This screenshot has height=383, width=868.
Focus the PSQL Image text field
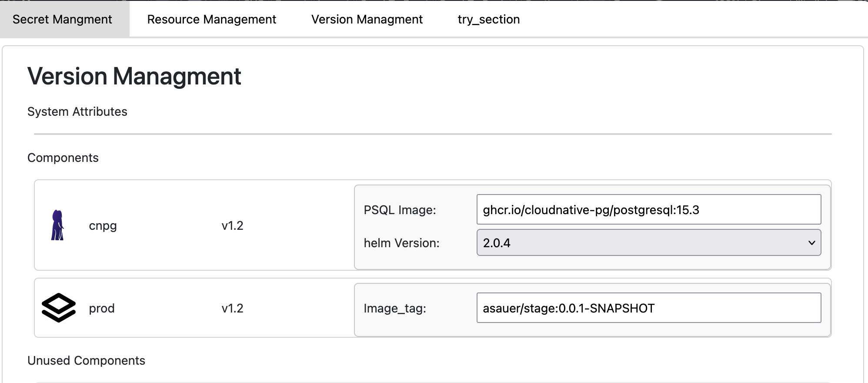tap(648, 210)
